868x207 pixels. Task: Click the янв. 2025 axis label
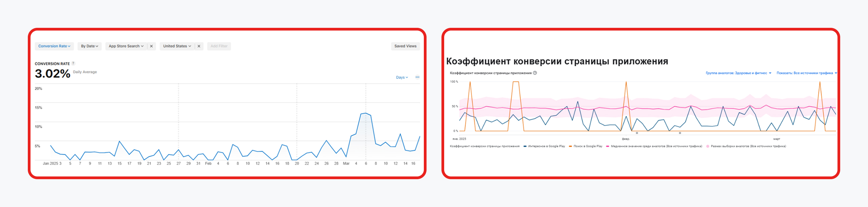coord(459,139)
